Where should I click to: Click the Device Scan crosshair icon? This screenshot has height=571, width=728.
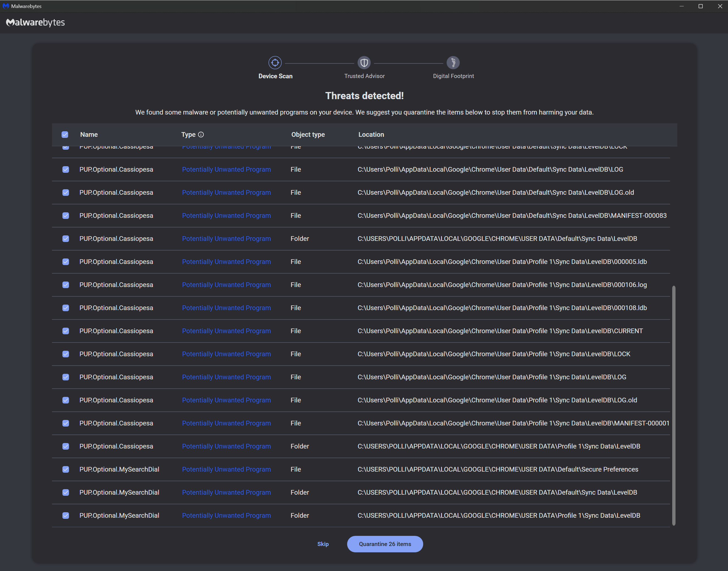[x=275, y=63]
